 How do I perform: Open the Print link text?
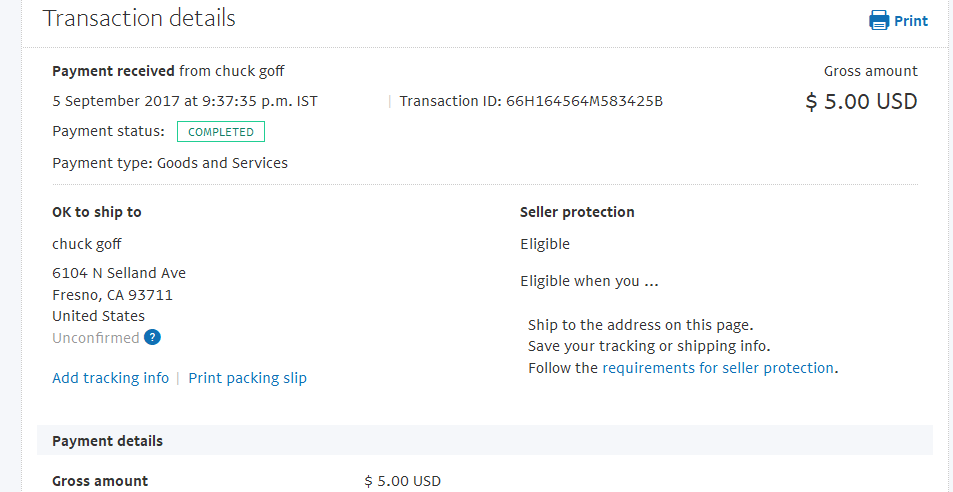(x=911, y=21)
